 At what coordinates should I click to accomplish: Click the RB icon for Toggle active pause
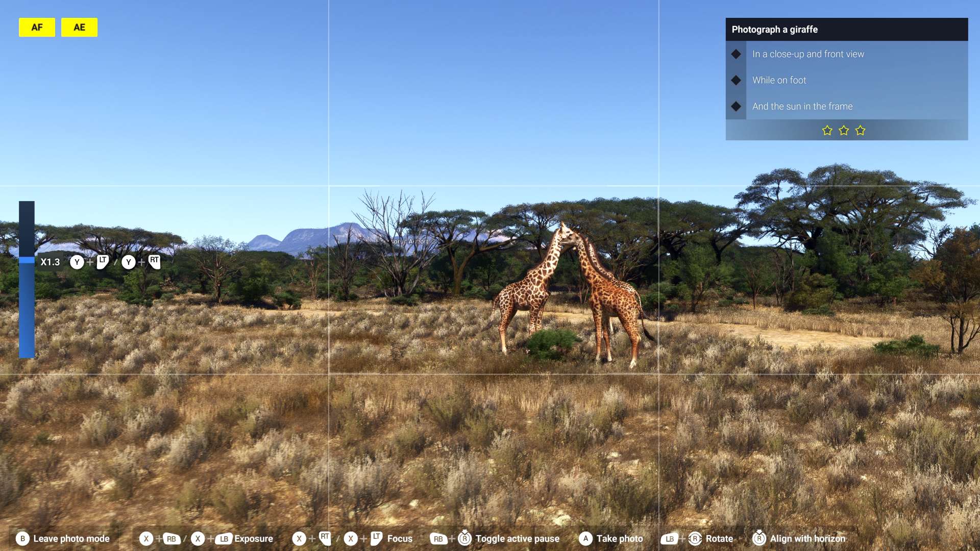pyautogui.click(x=438, y=539)
